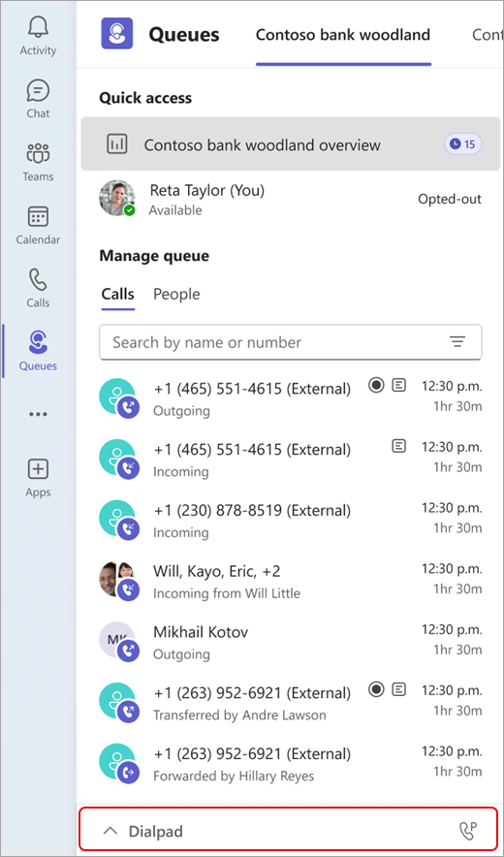
Task: Open the search filter icon
Action: coord(457,342)
